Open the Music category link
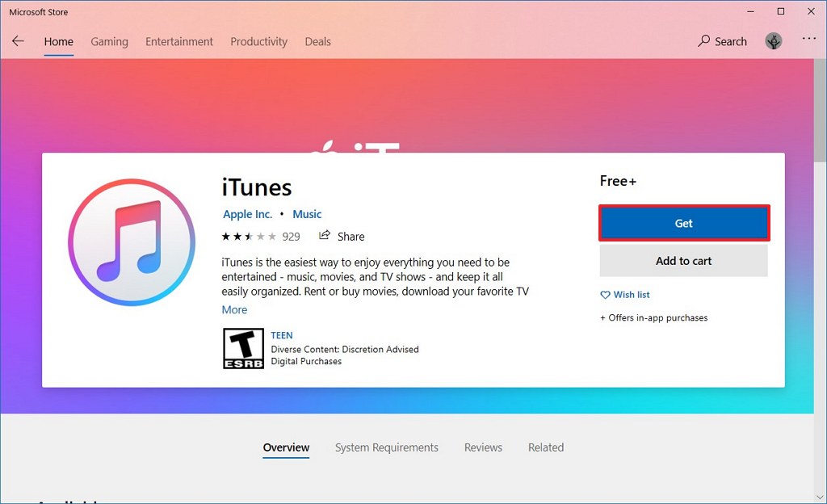Screen dimensions: 827x504 [x=307, y=214]
